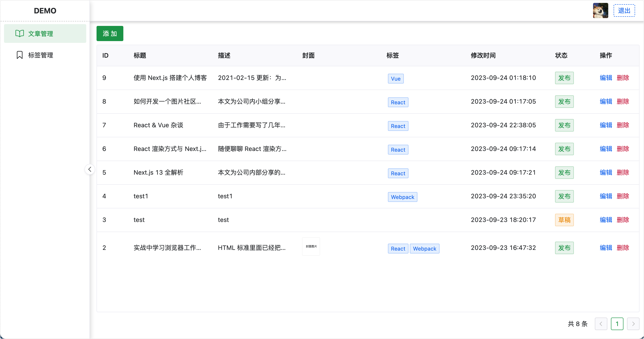Select 文章管理 menu item
Image resolution: width=644 pixels, height=339 pixels.
point(40,33)
